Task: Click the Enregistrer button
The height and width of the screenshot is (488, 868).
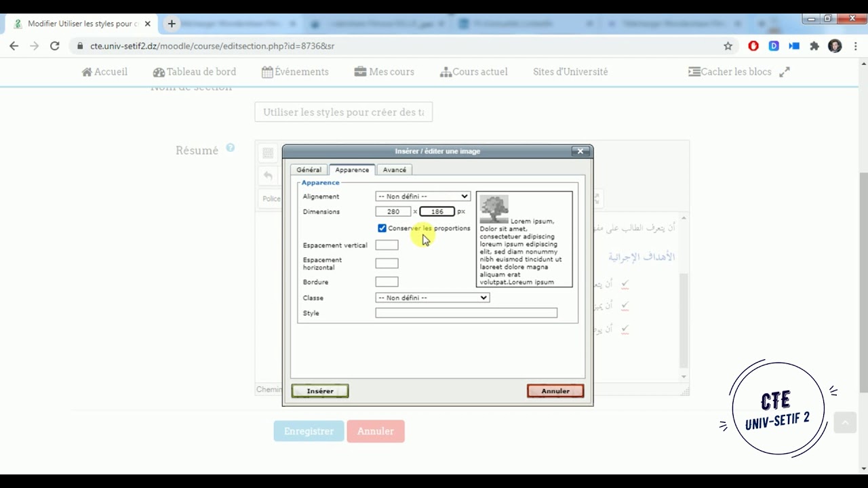Action: 309,431
